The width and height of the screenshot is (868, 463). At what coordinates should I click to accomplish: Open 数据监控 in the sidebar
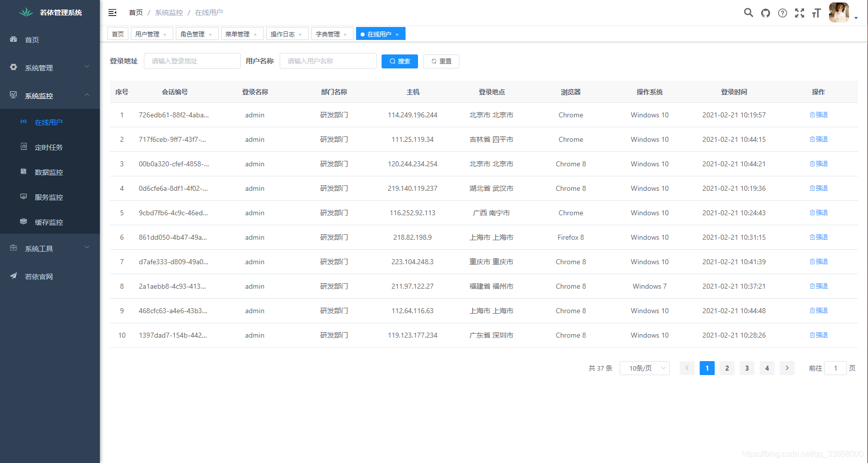(x=50, y=172)
